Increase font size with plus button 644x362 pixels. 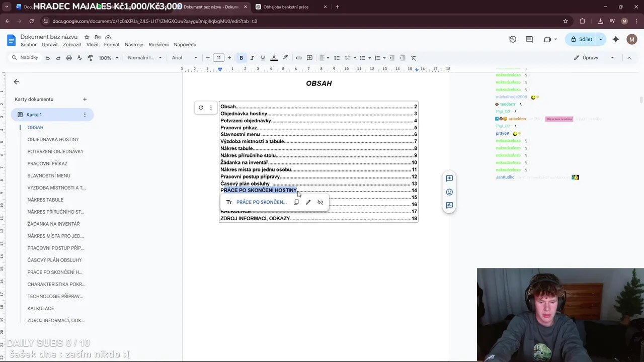[x=229, y=58]
